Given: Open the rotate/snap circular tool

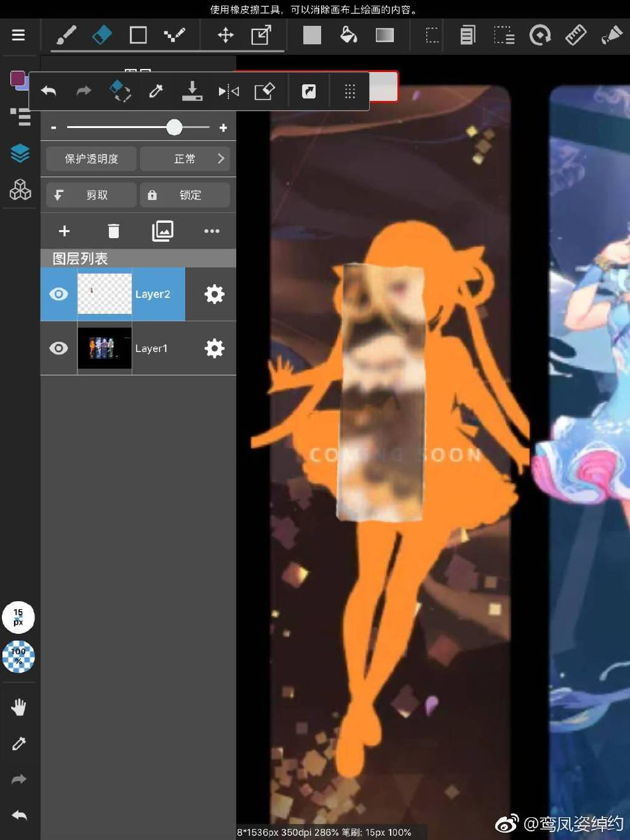Looking at the screenshot, I should pyautogui.click(x=540, y=35).
